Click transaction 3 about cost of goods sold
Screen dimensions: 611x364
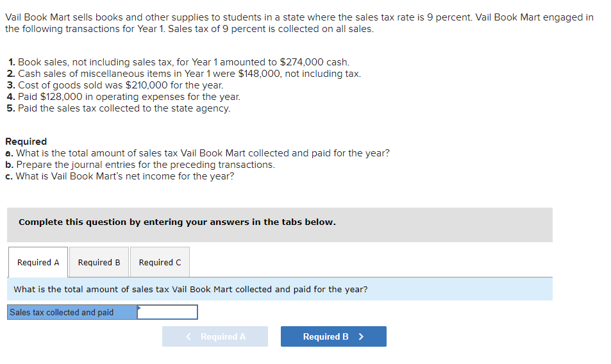coord(115,85)
